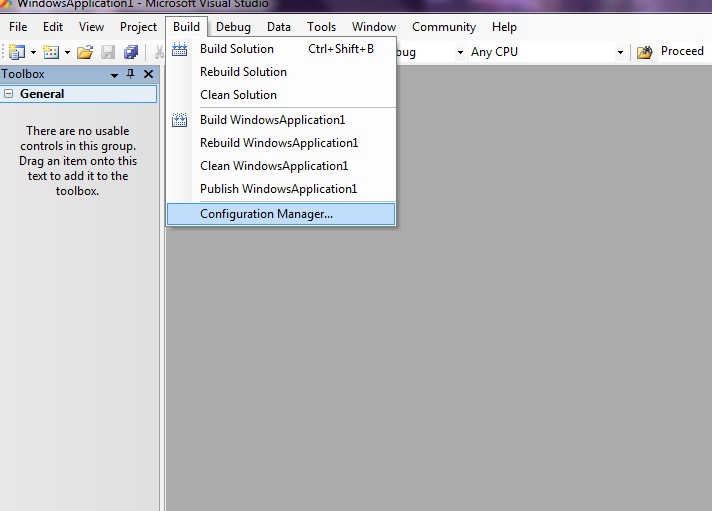The width and height of the screenshot is (712, 511).
Task: Open the Help menu
Action: click(504, 27)
